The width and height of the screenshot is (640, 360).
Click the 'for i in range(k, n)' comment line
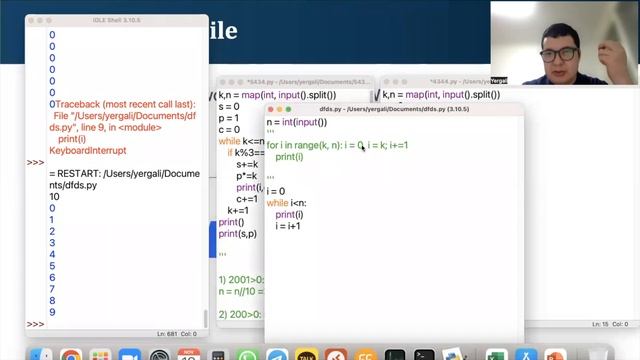tap(337, 145)
